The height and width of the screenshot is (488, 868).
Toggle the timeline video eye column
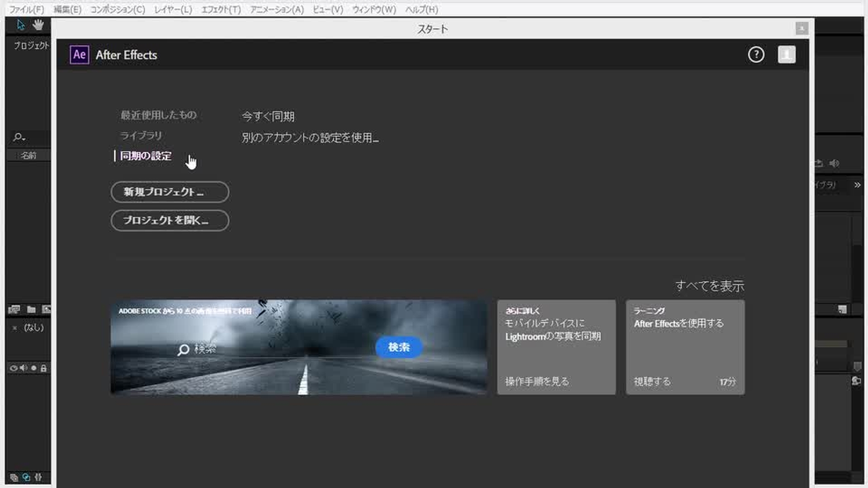pyautogui.click(x=14, y=368)
